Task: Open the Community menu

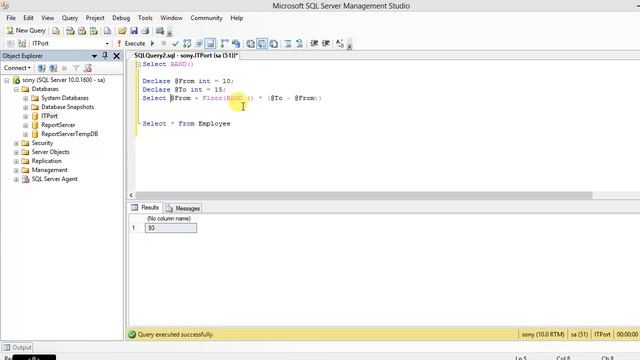Action: click(x=206, y=18)
